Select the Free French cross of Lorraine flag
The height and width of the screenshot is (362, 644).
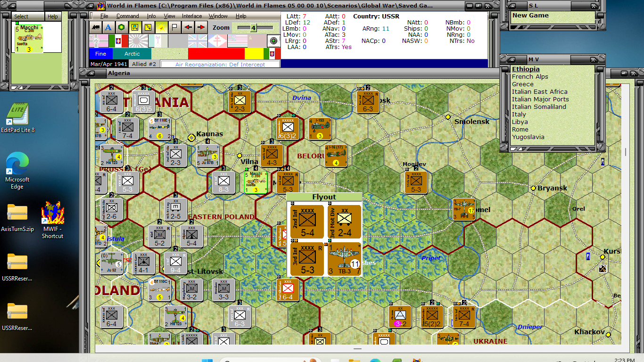(x=217, y=41)
